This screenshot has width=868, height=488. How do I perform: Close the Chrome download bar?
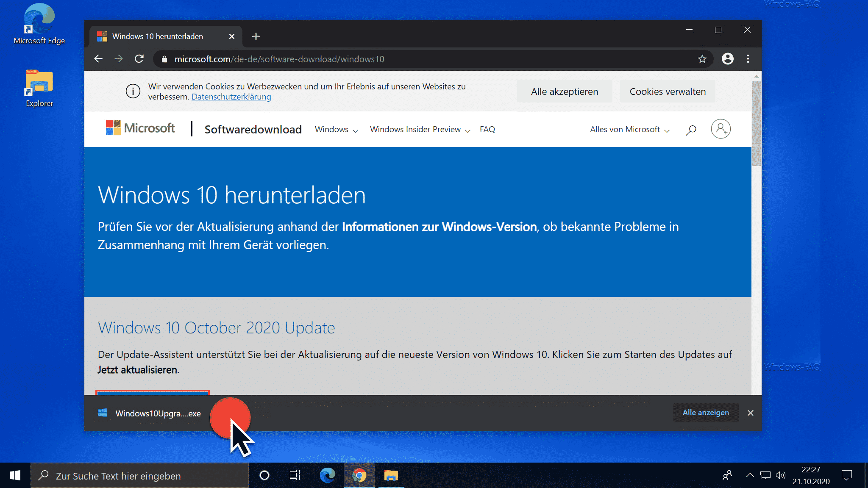click(x=751, y=413)
